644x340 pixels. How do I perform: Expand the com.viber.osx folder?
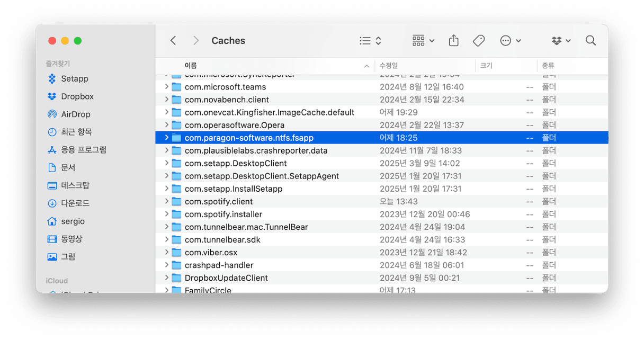tap(166, 252)
